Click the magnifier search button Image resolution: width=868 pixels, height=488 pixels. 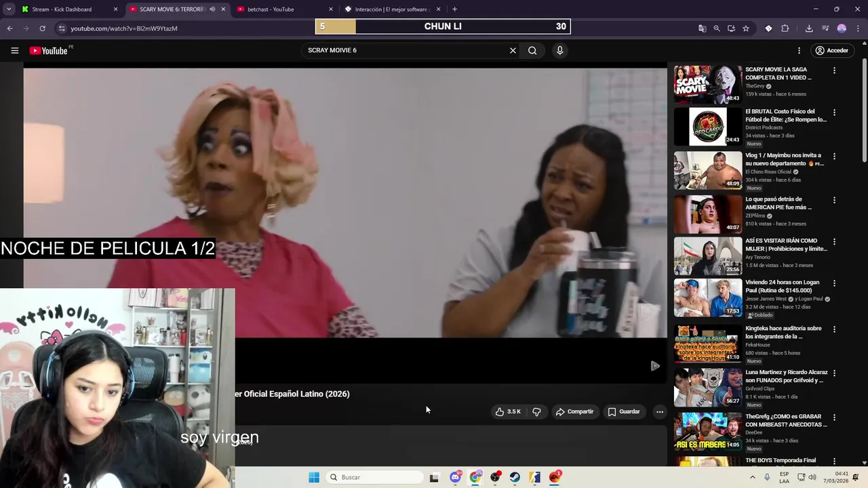click(x=532, y=50)
